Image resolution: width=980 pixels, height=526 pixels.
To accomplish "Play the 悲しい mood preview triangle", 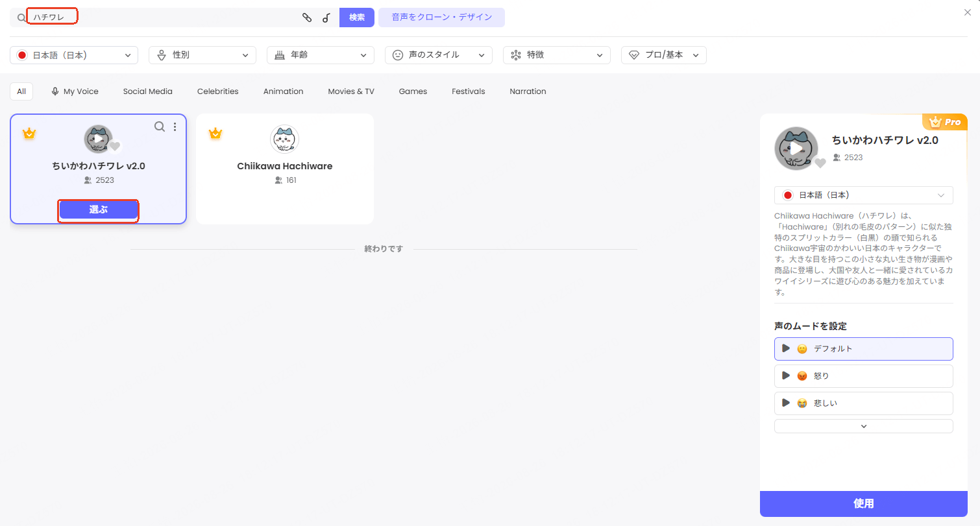I will click(785, 403).
